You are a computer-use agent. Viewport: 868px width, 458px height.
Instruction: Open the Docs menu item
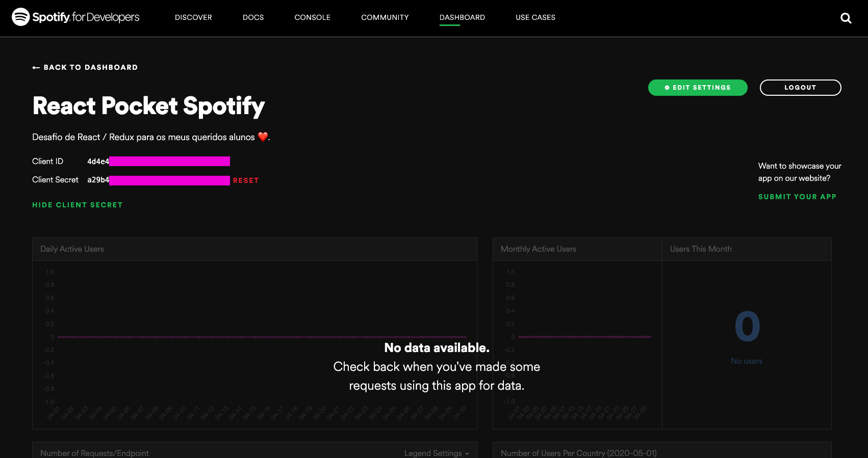(x=253, y=17)
